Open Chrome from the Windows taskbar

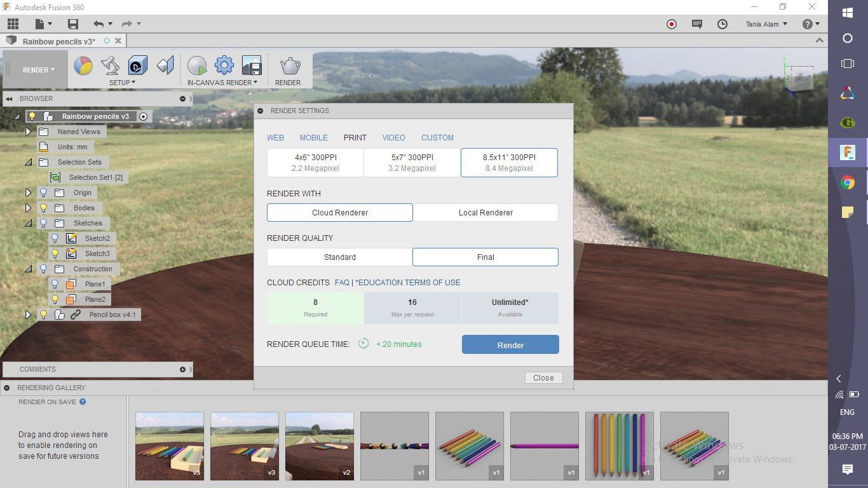[848, 183]
